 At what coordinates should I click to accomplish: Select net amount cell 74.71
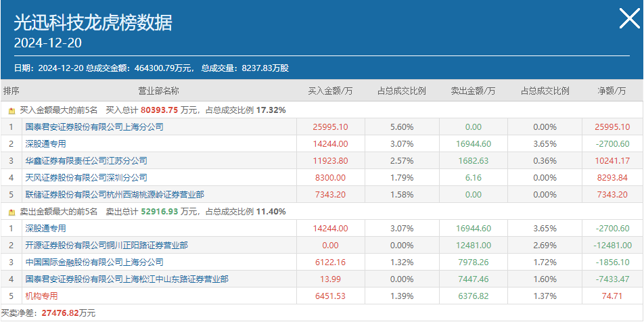coord(612,296)
